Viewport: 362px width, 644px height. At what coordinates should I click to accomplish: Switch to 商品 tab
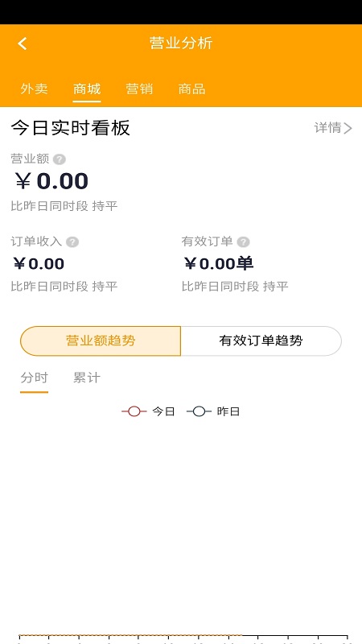[191, 89]
